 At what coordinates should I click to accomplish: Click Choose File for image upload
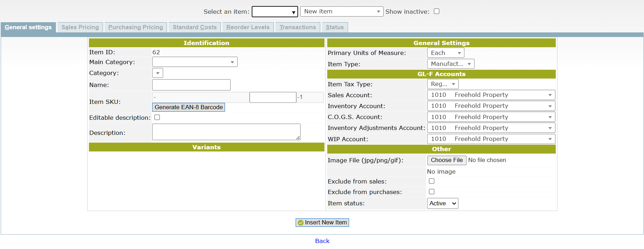pyautogui.click(x=446, y=160)
